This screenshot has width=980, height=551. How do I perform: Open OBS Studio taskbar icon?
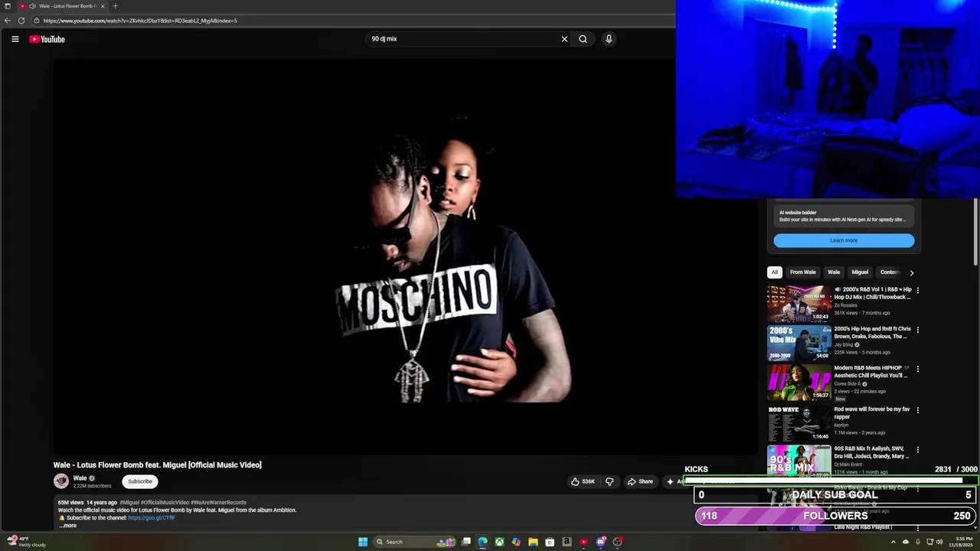click(x=617, y=542)
